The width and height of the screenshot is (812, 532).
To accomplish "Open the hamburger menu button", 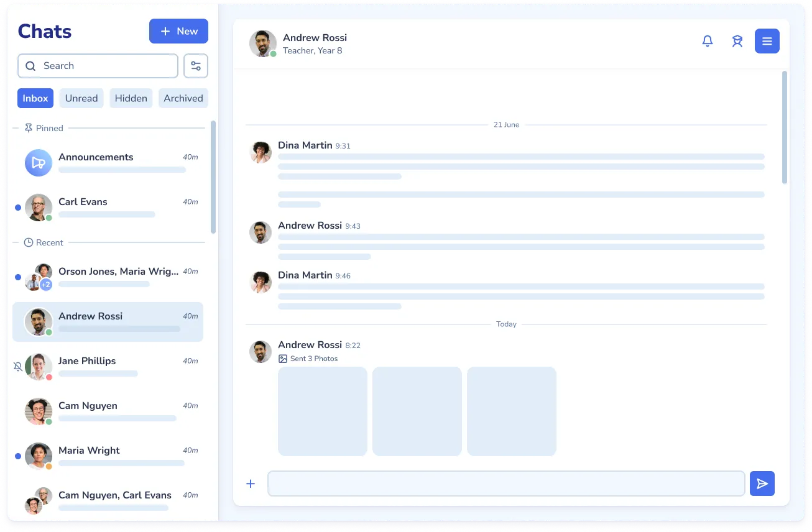I will point(767,40).
